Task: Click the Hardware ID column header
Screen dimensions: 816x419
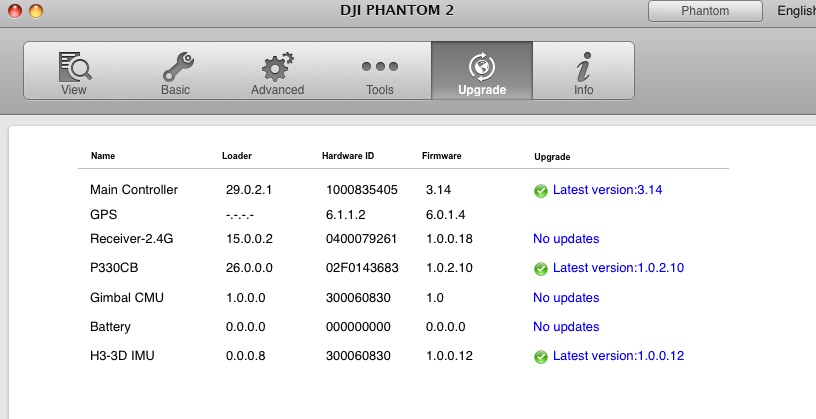Action: tap(348, 156)
